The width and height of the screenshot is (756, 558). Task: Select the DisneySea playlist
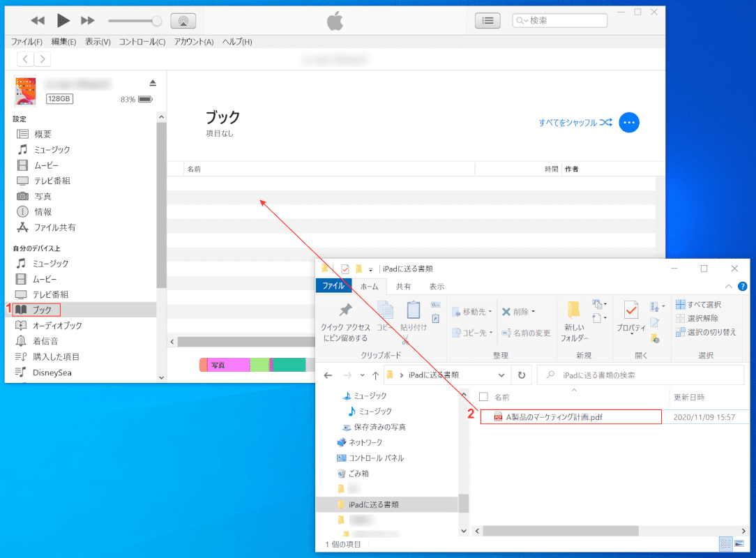52,372
